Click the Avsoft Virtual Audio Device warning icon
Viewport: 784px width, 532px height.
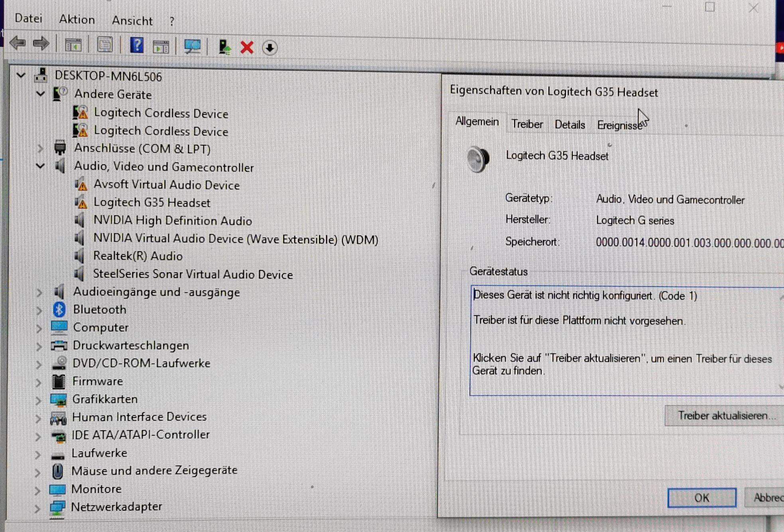(81, 184)
